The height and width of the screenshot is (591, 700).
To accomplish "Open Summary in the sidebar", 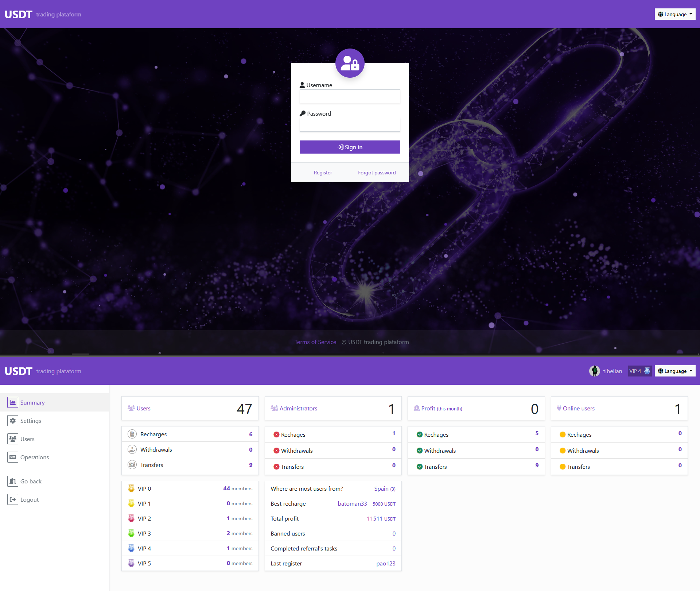I will pyautogui.click(x=54, y=402).
